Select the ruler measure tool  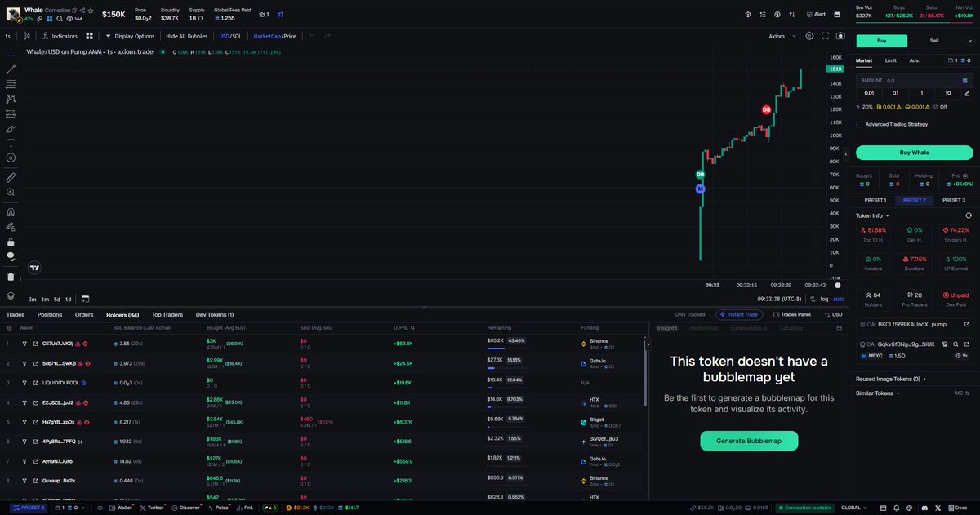click(x=11, y=176)
